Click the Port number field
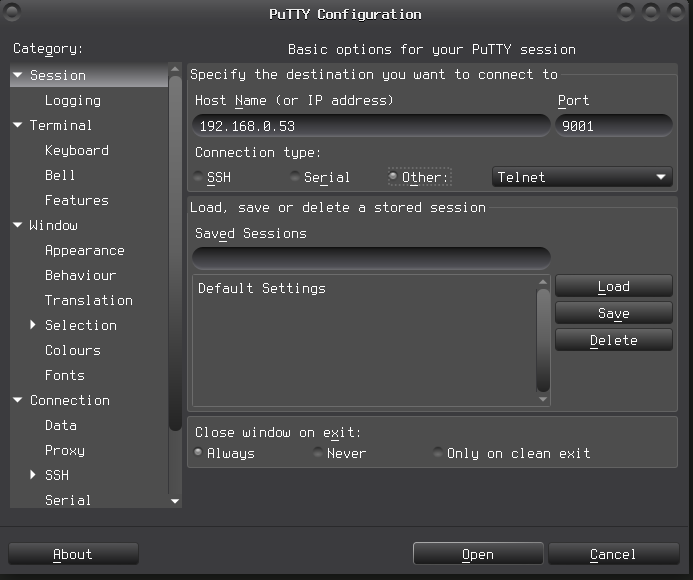The width and height of the screenshot is (693, 580). pos(613,126)
